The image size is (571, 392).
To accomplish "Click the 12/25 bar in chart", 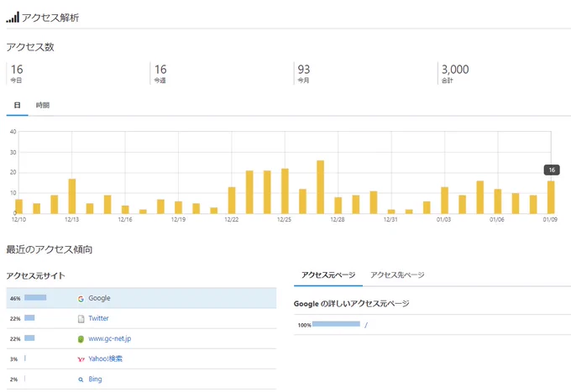I will click(285, 191).
